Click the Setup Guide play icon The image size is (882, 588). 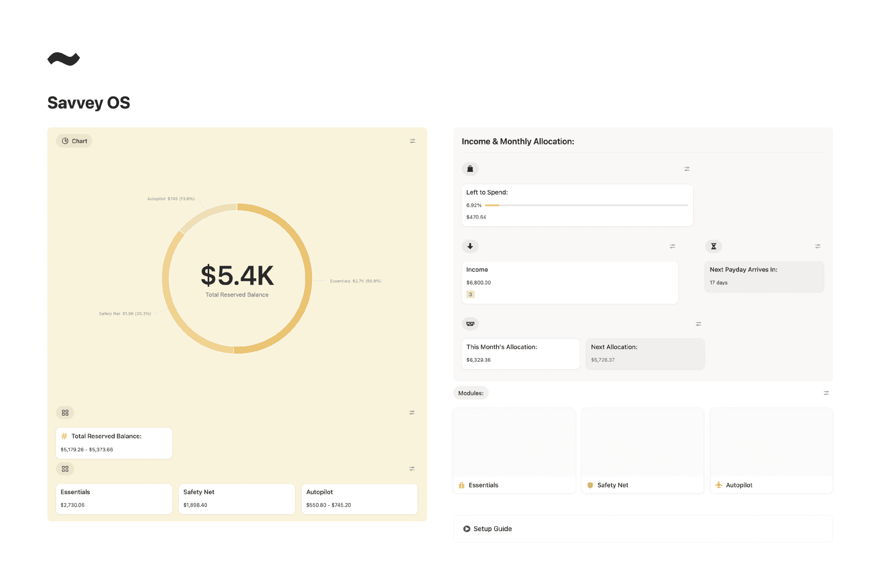[466, 529]
